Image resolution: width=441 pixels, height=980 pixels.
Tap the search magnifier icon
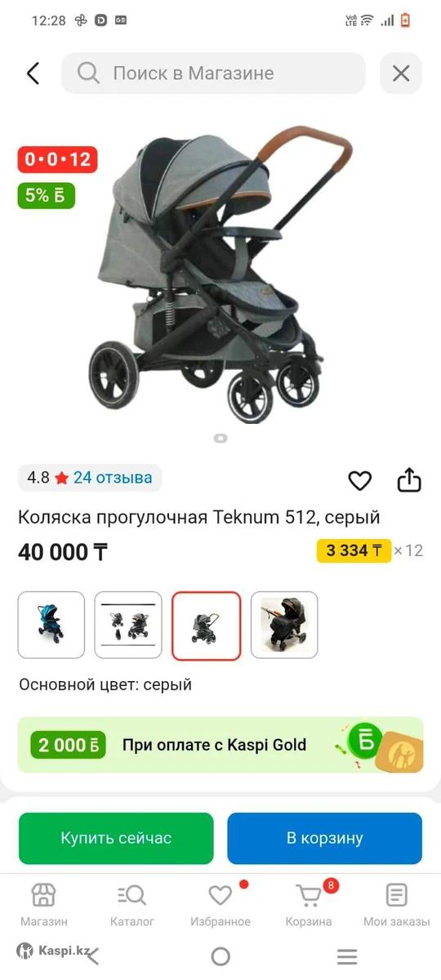coord(88,73)
